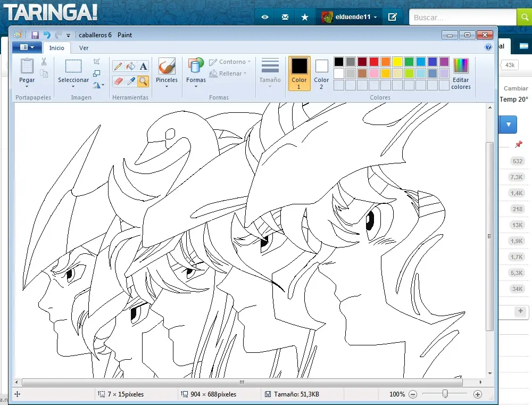The height and width of the screenshot is (405, 532).
Task: Activate the Color 2 box
Action: pyautogui.click(x=321, y=73)
